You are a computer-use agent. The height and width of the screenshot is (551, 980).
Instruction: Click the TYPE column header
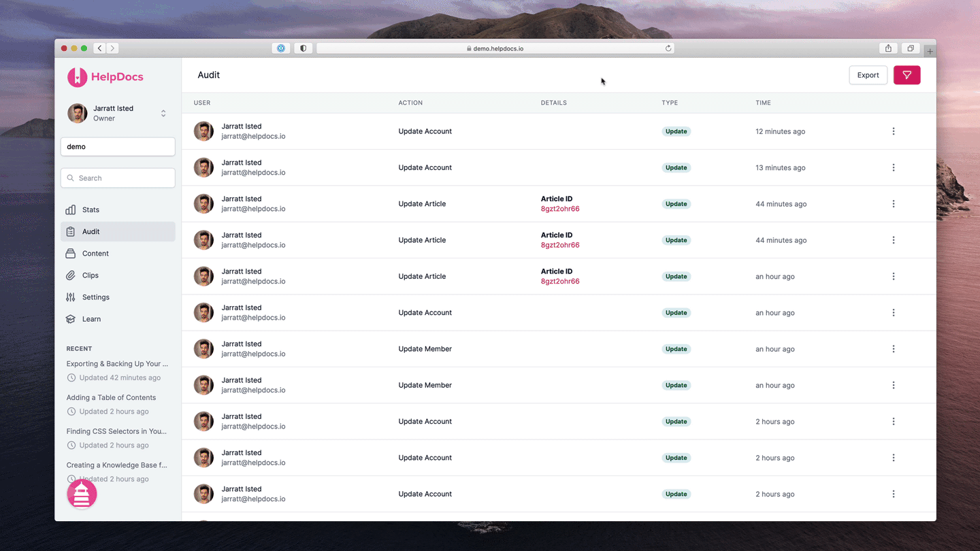point(670,103)
